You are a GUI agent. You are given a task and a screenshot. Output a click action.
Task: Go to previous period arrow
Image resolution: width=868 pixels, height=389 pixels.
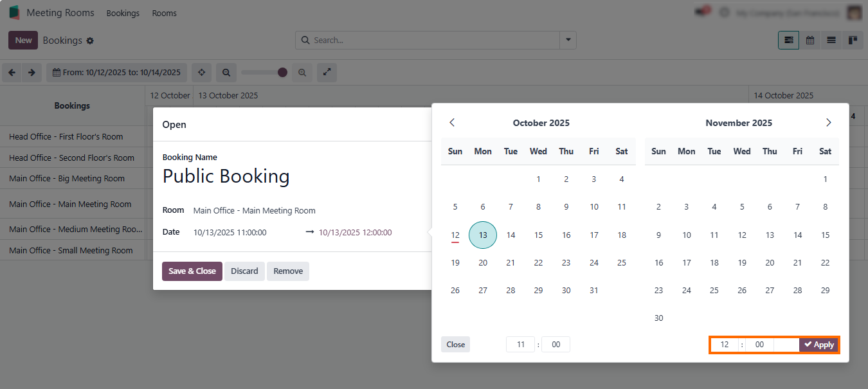coord(12,73)
